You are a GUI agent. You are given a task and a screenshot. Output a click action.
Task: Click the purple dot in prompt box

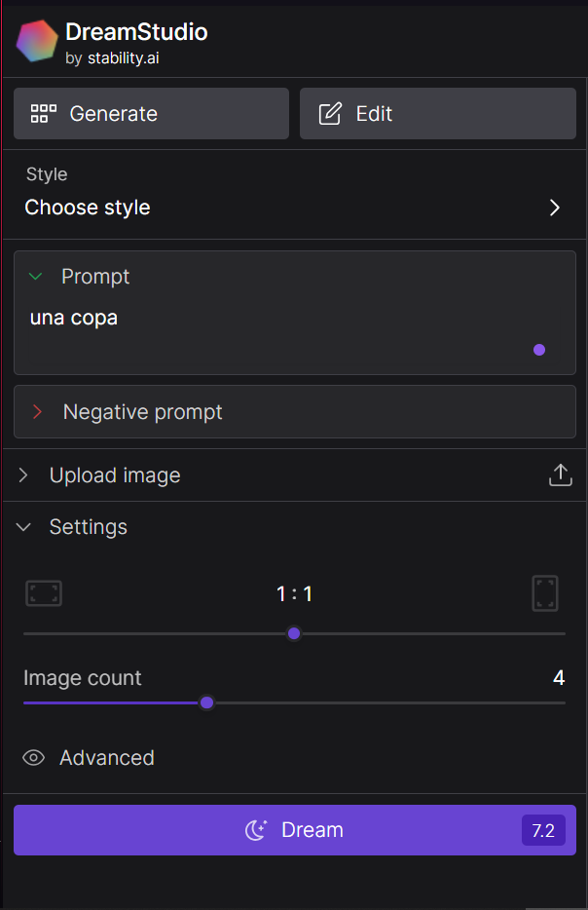539,350
